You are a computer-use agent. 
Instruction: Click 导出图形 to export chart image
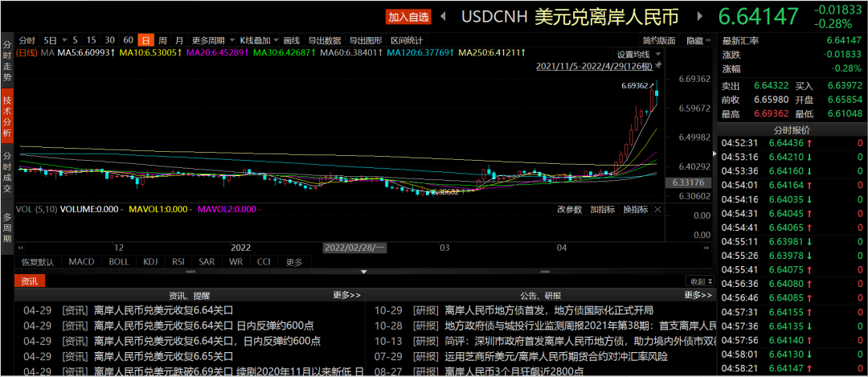coord(366,40)
